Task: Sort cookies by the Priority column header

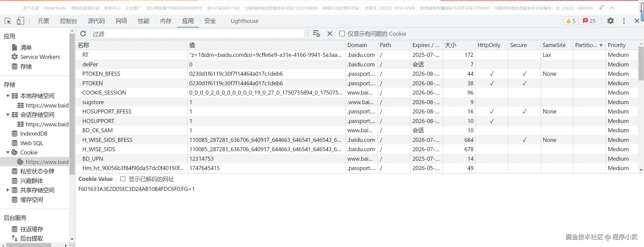Action: pyautogui.click(x=622, y=45)
